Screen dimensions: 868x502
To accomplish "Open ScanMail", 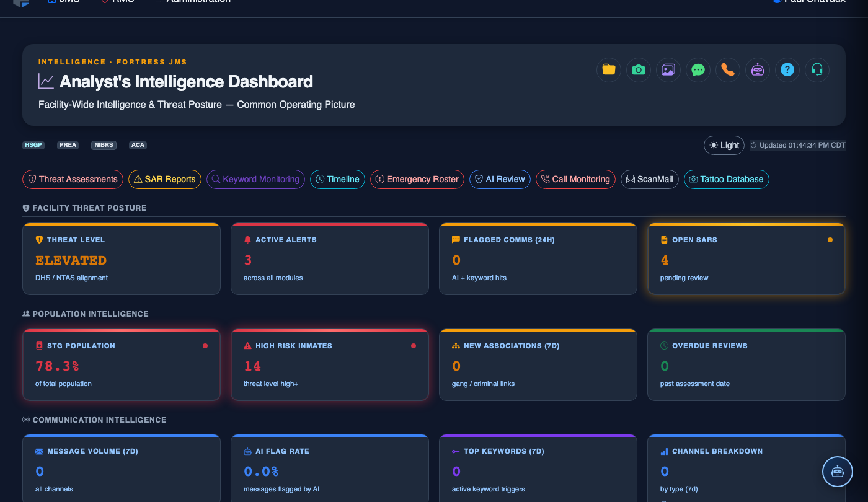I will (650, 179).
